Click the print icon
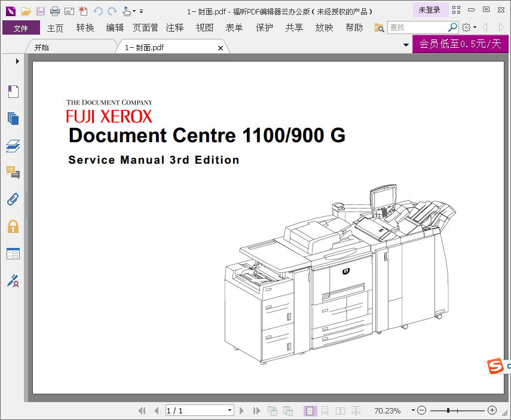The width and height of the screenshot is (511, 420). coord(55,11)
